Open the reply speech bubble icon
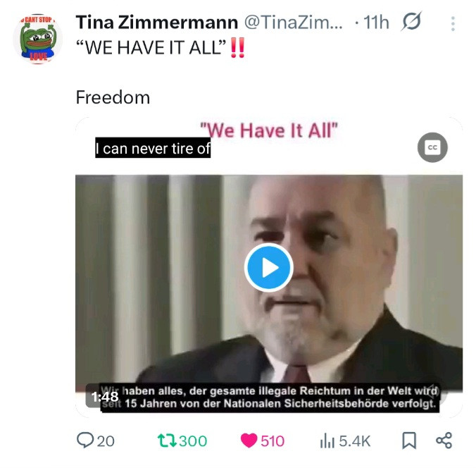Screen dimensions: 476x468 point(84,441)
